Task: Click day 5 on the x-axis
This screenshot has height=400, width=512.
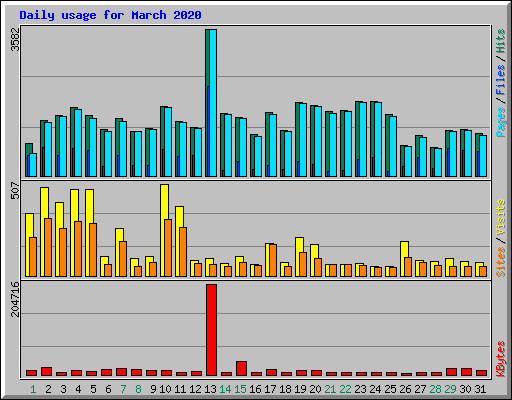Action: pos(93,389)
